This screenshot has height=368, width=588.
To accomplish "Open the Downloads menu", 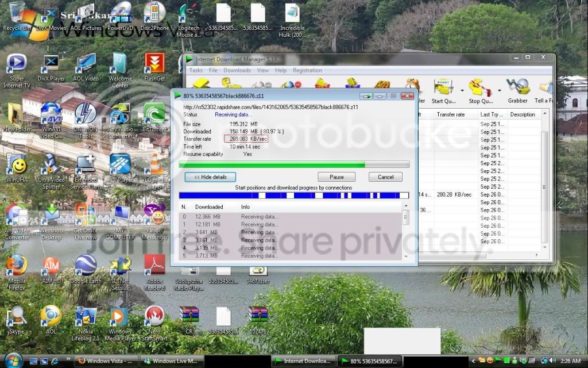I will 237,70.
